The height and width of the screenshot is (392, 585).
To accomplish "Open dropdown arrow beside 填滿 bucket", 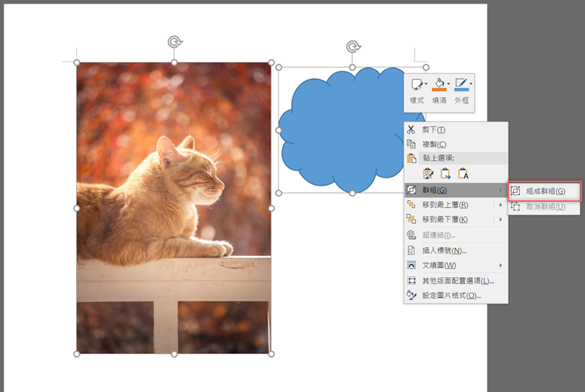I will coord(448,84).
